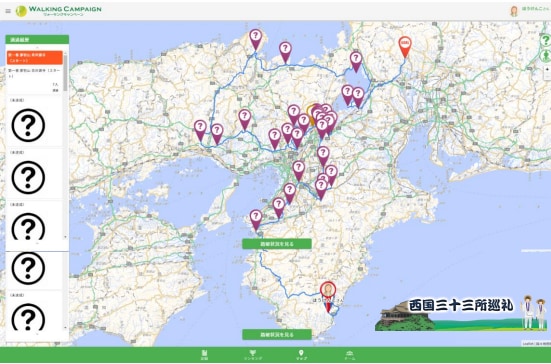The height and width of the screenshot is (364, 551).
Task: Open the Ranking tab with trophy icon
Action: tap(253, 355)
